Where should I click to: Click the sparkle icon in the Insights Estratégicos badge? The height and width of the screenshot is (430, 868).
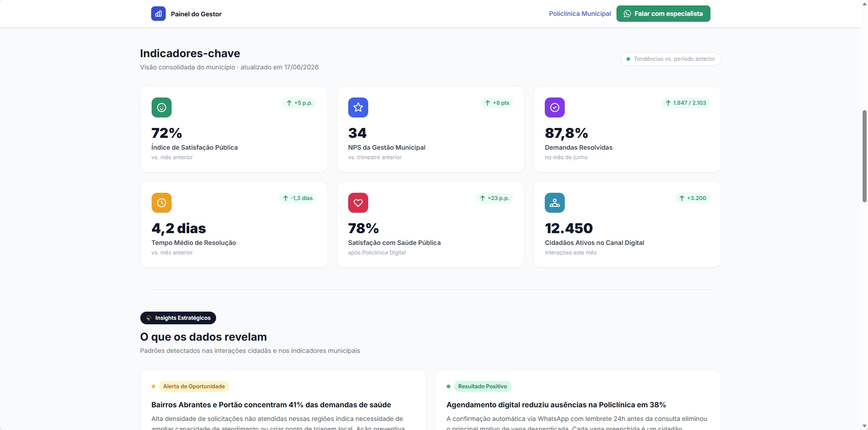coord(149,318)
